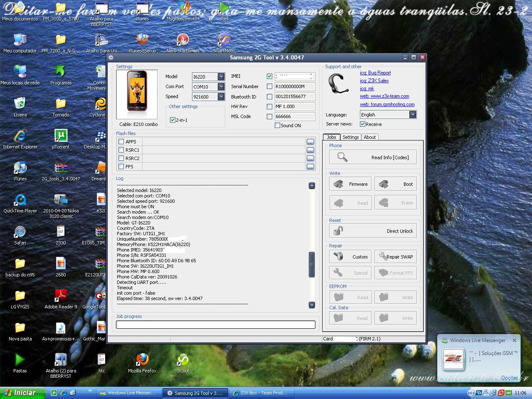The height and width of the screenshot is (399, 532).
Task: Click the Bluetooth ID field 001201556677
Action: tap(295, 96)
